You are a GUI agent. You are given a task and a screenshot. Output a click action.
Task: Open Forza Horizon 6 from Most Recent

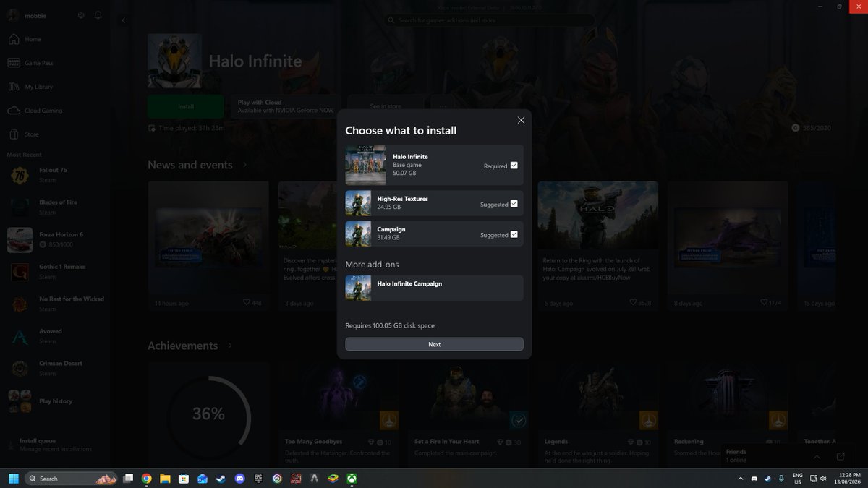point(55,239)
